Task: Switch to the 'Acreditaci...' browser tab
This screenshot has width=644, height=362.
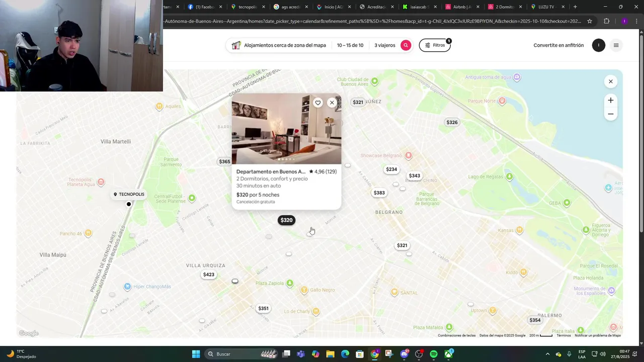Action: [x=376, y=7]
